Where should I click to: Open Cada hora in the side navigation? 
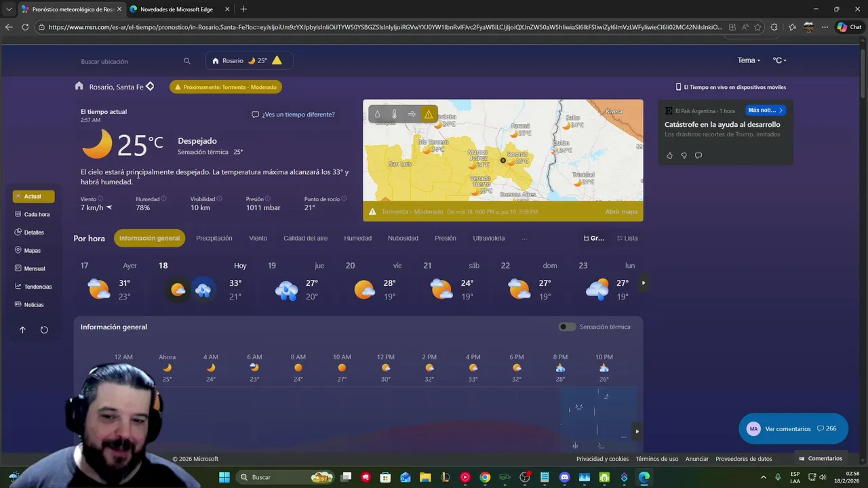[x=33, y=214]
